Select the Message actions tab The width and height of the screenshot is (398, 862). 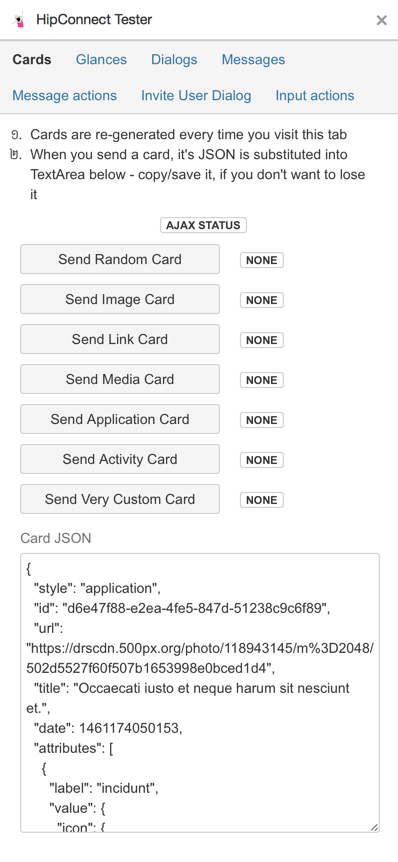(x=64, y=96)
